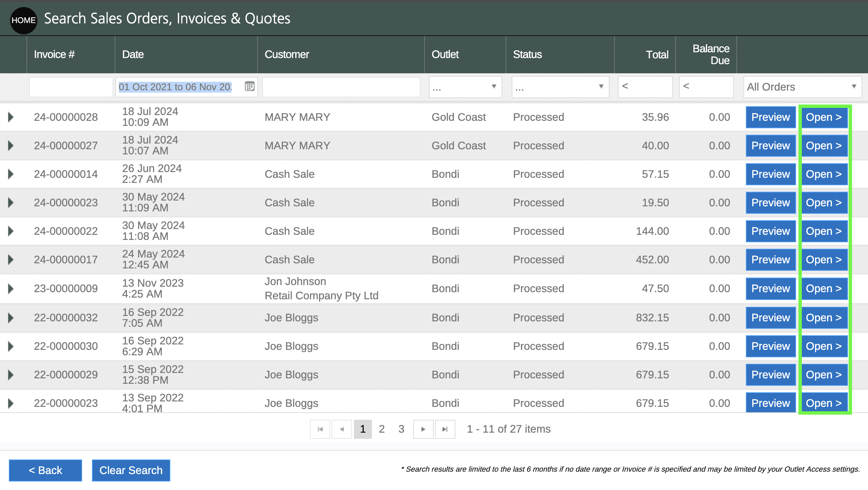This screenshot has height=490, width=868.
Task: Focus the Customer filter field
Action: point(341,87)
